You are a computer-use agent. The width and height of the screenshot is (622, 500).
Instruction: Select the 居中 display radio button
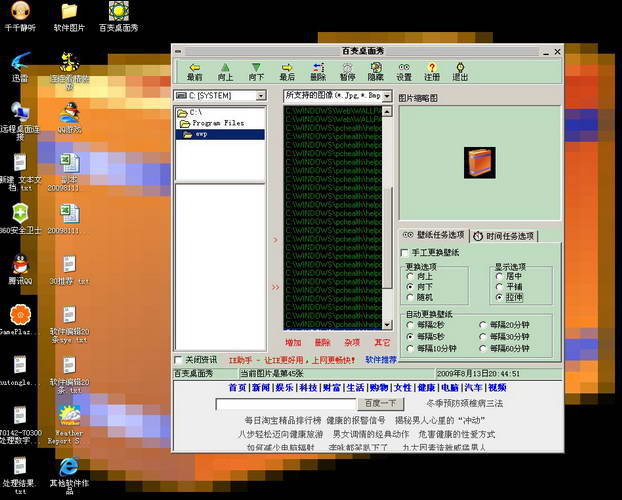499,276
